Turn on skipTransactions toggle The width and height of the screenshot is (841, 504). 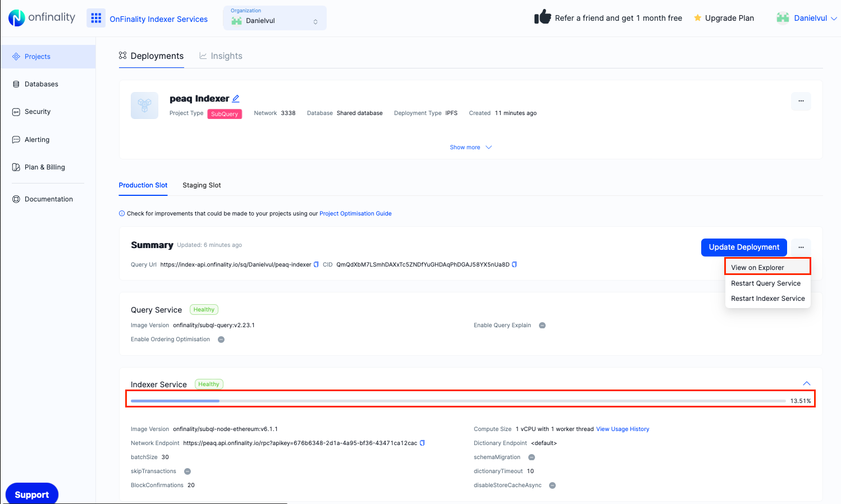187,471
